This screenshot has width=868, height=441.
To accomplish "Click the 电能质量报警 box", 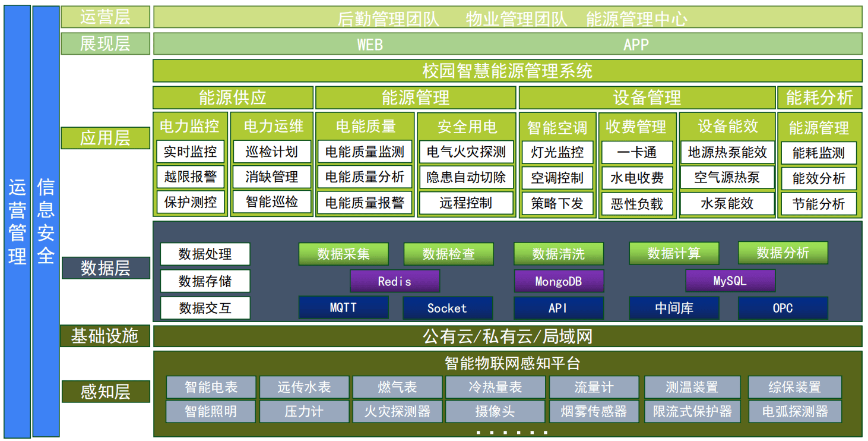I will point(365,203).
